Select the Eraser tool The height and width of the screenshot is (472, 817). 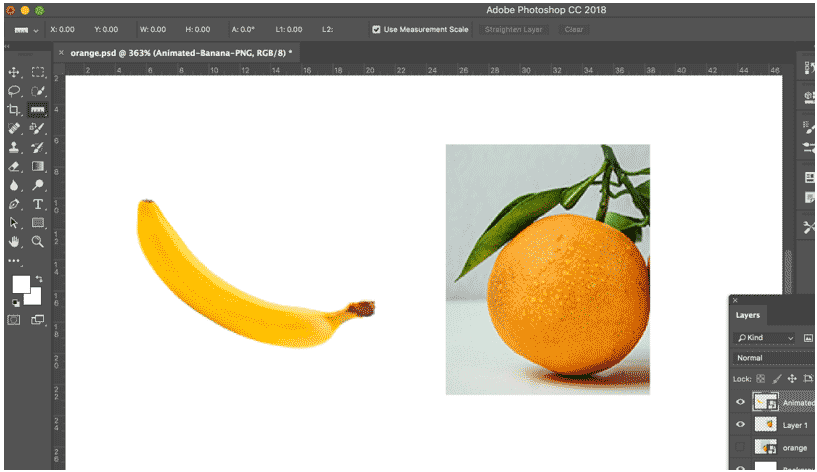click(x=14, y=166)
